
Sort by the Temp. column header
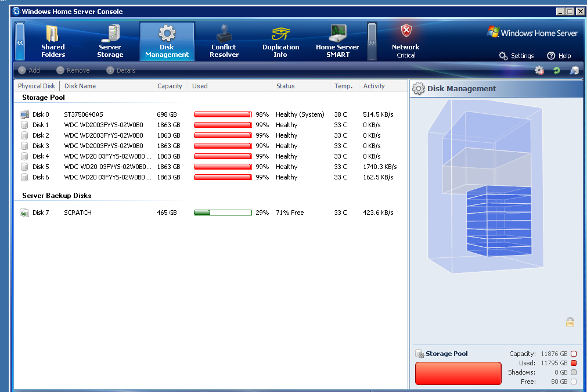[x=344, y=86]
